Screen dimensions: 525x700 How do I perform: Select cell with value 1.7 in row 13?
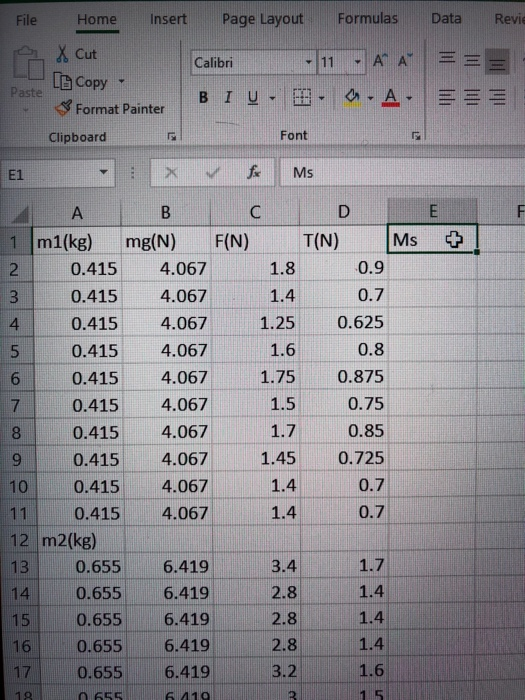344,566
